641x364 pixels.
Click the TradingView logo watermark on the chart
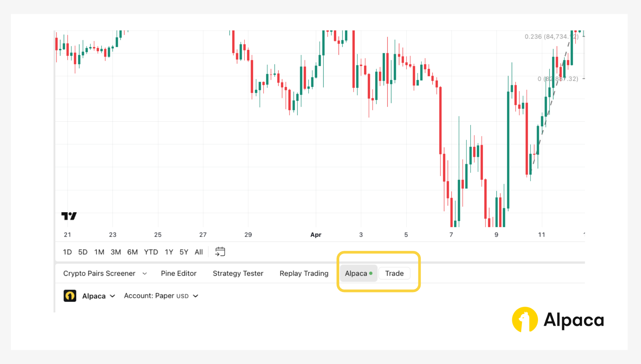tap(69, 216)
